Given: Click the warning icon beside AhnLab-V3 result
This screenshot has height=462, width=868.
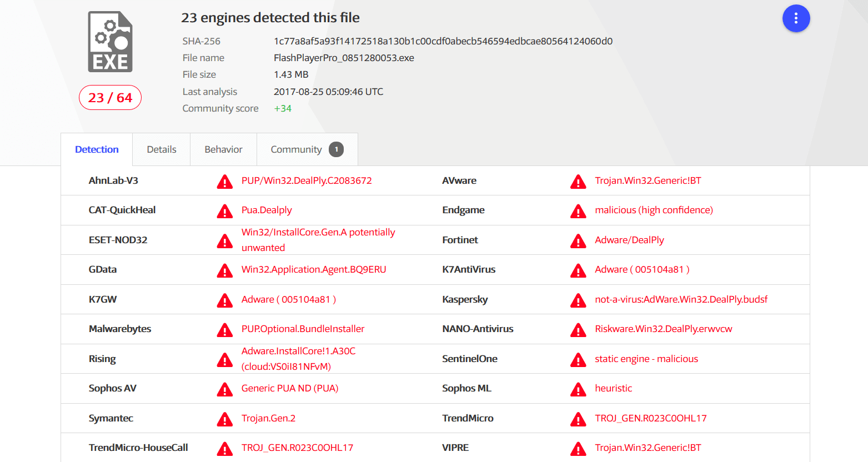Looking at the screenshot, I should pos(224,182).
